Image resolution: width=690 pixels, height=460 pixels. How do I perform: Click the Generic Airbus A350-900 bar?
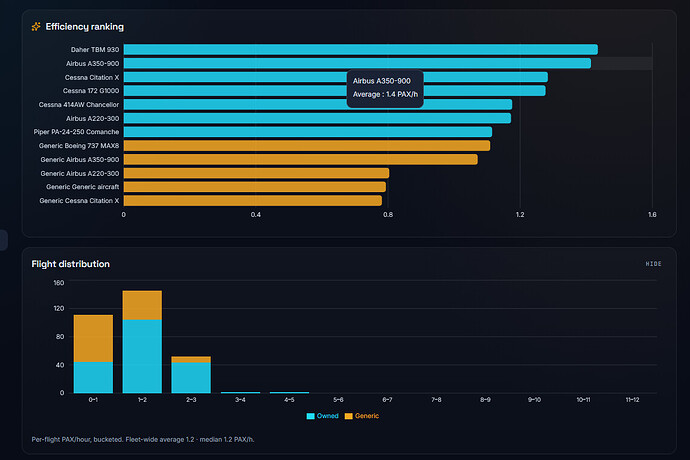[x=301, y=159]
